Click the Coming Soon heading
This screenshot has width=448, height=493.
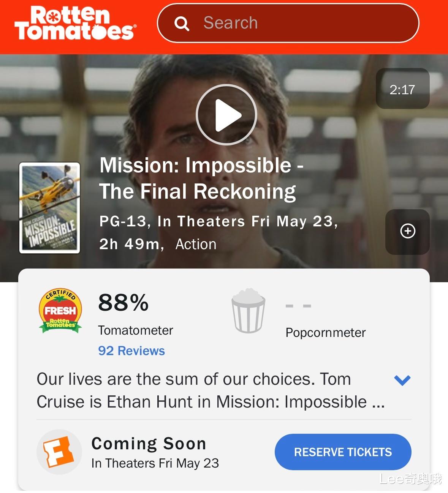click(149, 443)
